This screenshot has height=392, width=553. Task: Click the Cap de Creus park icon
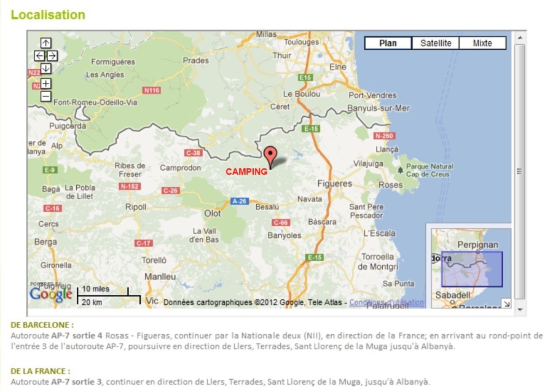401,170
